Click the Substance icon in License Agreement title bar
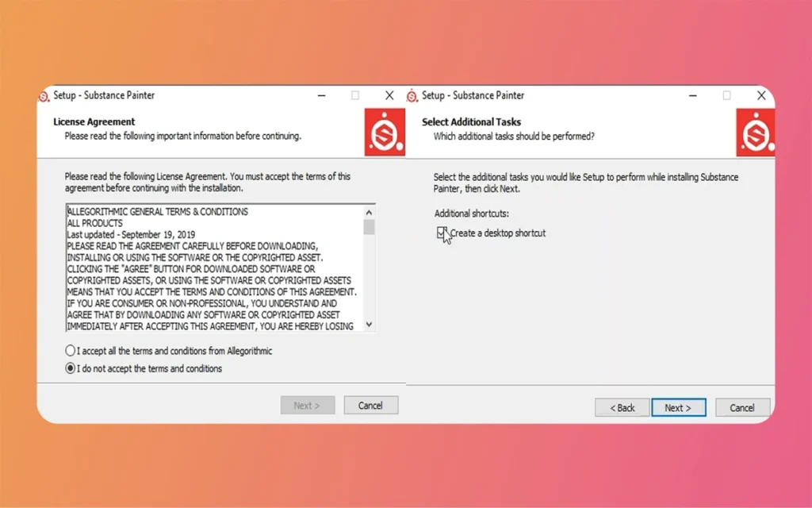This screenshot has width=812, height=508. coord(44,96)
